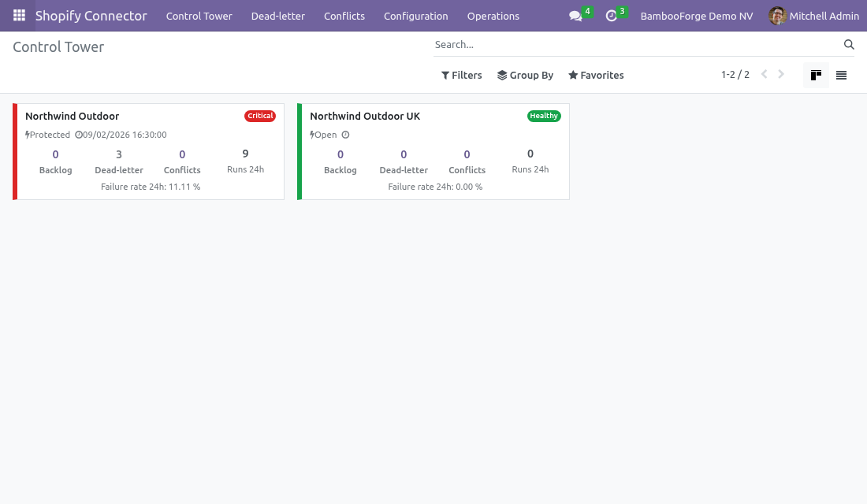The width and height of the screenshot is (867, 504).
Task: Click clock icon on Northwind Outdoor UK card
Action: [x=345, y=135]
